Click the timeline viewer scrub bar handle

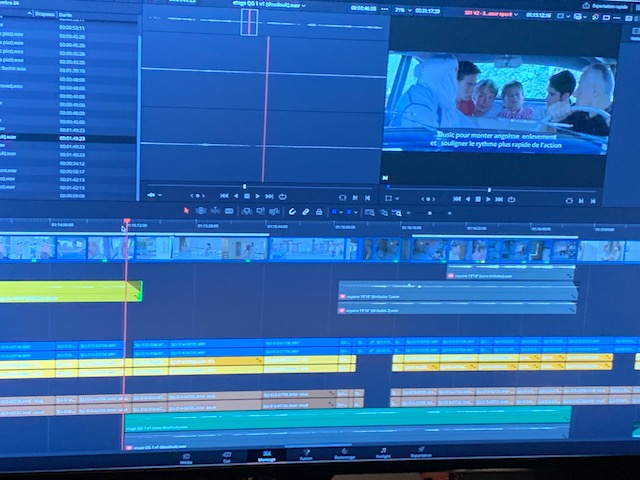point(489,190)
